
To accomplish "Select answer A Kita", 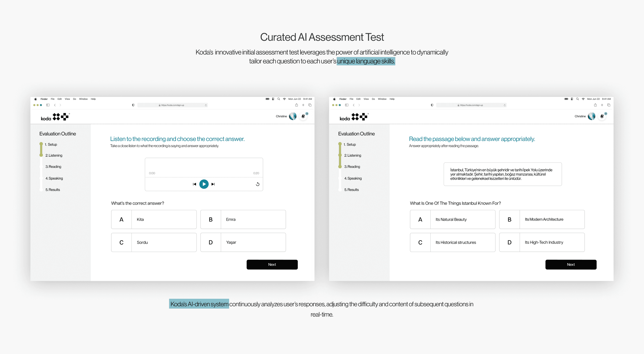I will (154, 219).
